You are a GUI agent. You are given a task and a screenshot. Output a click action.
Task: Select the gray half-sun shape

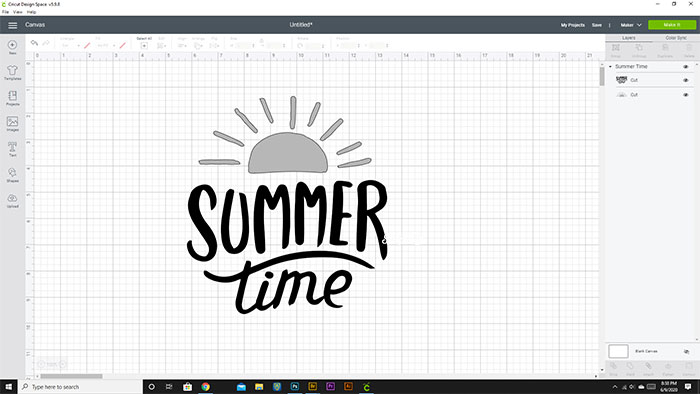(x=288, y=153)
